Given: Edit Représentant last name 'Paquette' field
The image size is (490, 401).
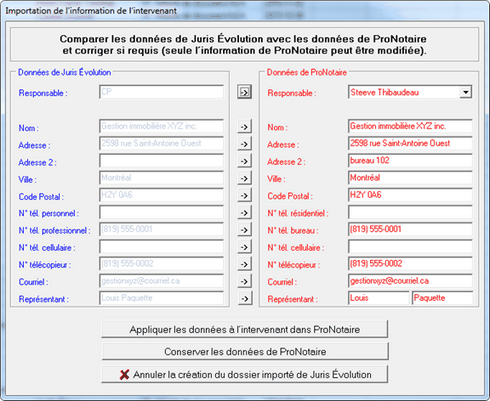Looking at the screenshot, I should pos(442,298).
